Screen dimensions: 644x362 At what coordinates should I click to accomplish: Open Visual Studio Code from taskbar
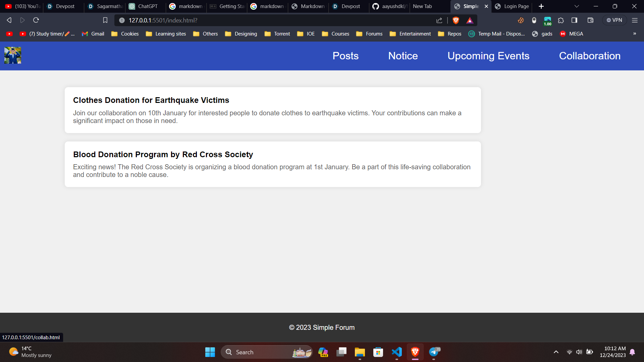[x=396, y=352]
